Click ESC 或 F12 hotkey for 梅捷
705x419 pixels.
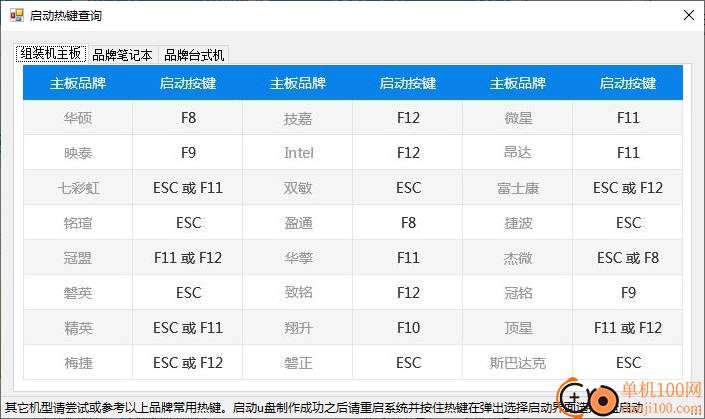pos(188,363)
